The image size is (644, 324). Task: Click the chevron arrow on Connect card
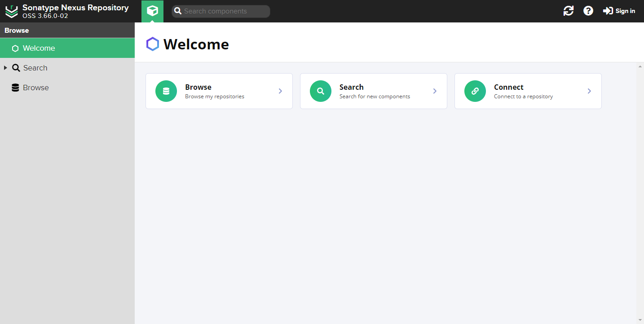[x=589, y=91]
